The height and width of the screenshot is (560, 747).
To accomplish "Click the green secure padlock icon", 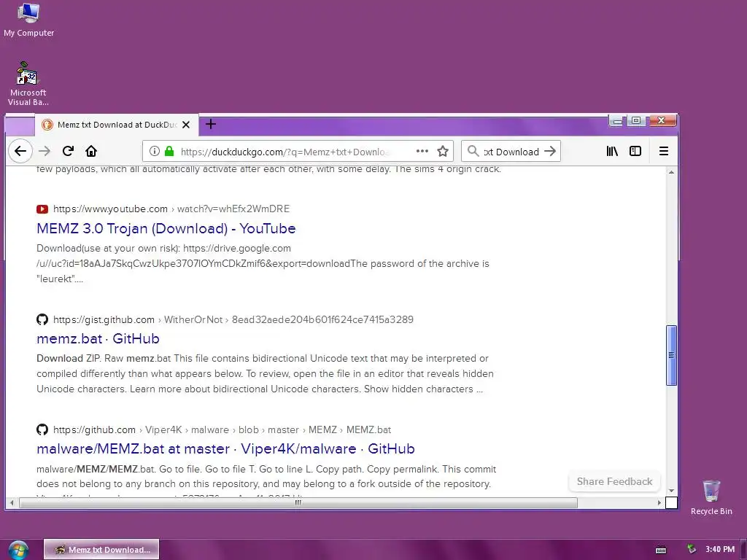I will pos(169,152).
